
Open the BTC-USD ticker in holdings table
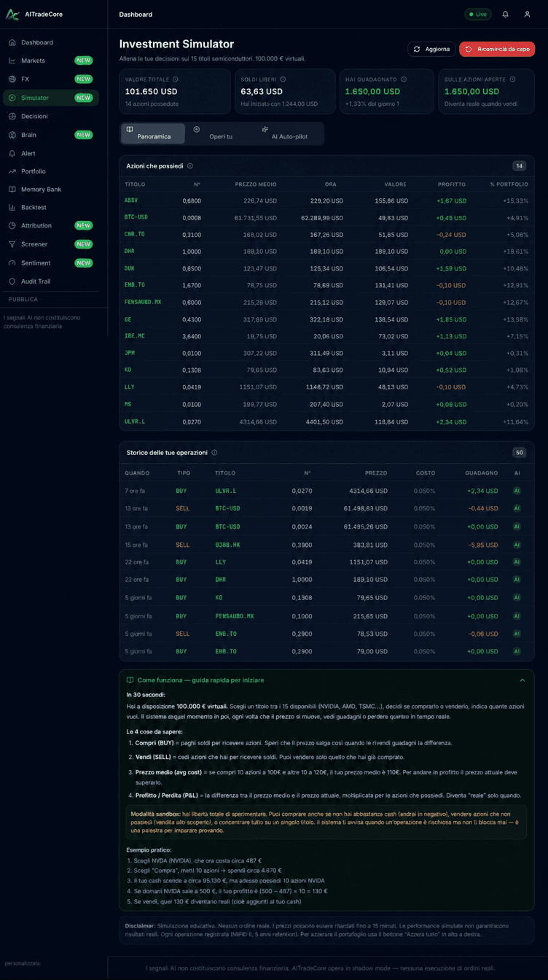pyautogui.click(x=136, y=217)
